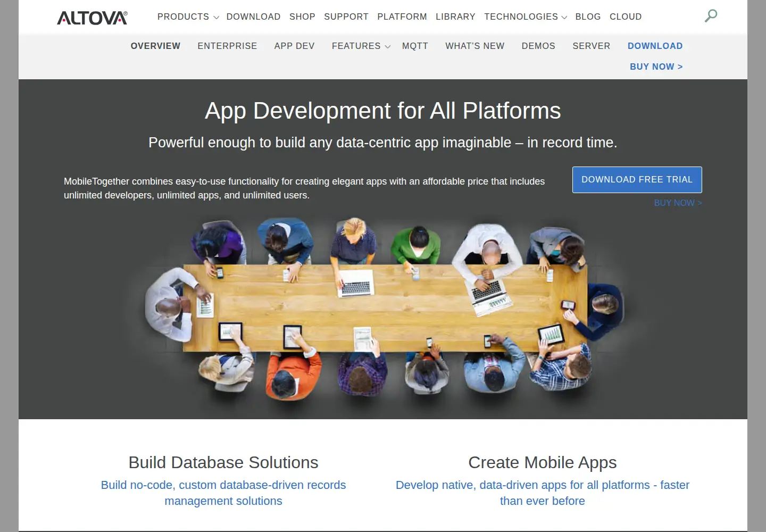Click Buy Now link under trial button
The image size is (766, 532).
(x=678, y=203)
